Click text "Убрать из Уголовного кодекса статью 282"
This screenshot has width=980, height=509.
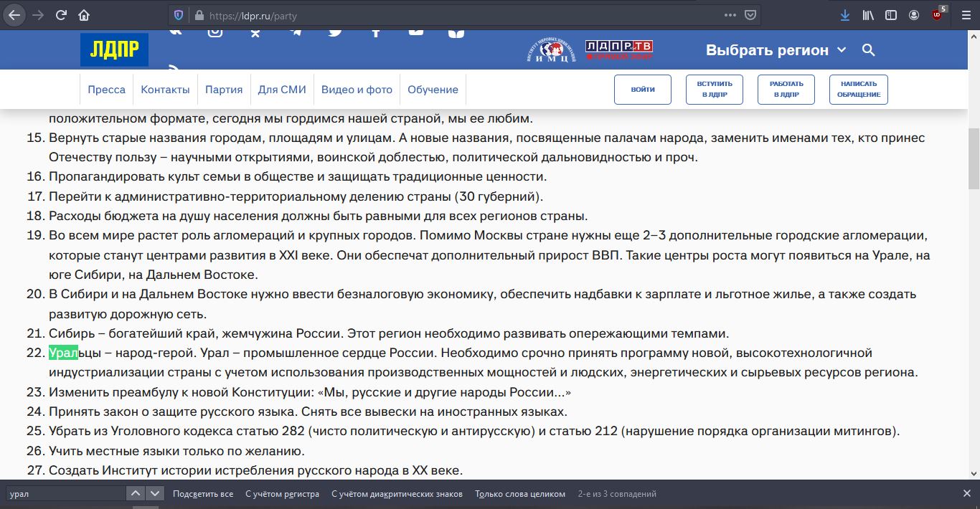click(x=178, y=431)
